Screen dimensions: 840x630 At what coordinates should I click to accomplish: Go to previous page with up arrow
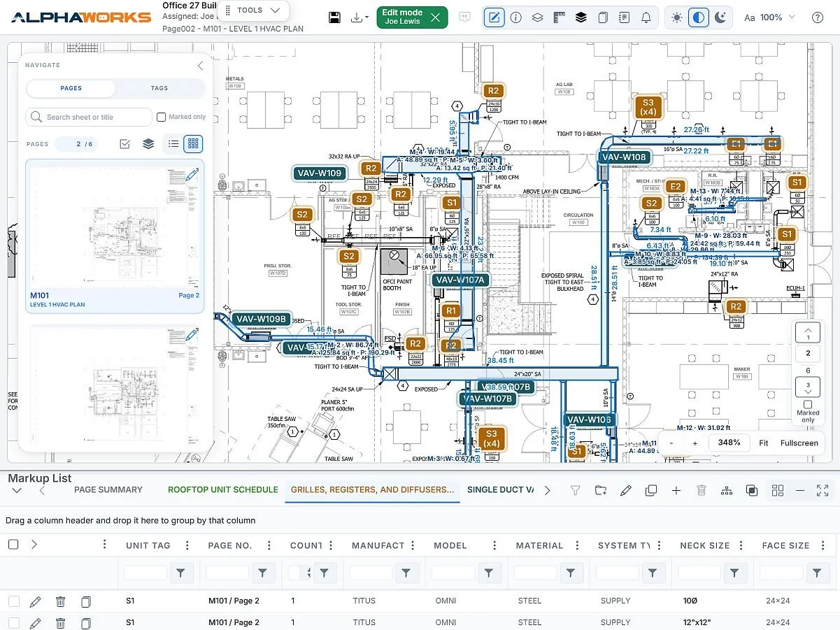pyautogui.click(x=808, y=333)
